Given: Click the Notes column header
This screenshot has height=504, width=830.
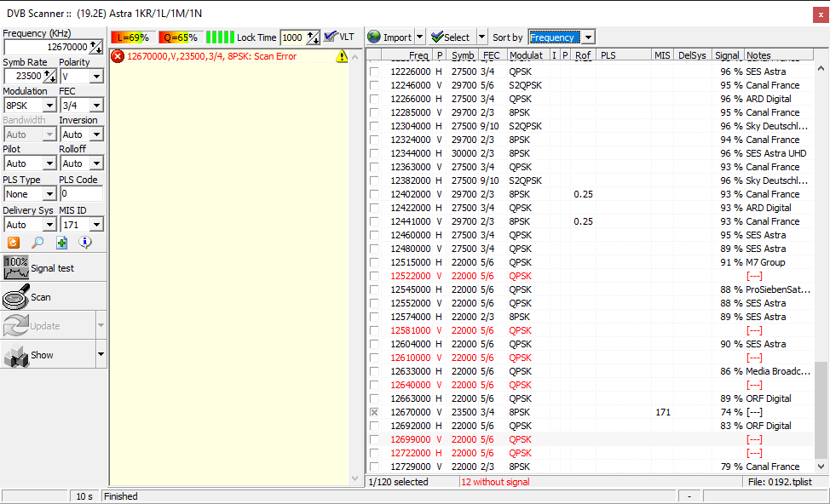Looking at the screenshot, I should [x=778, y=55].
